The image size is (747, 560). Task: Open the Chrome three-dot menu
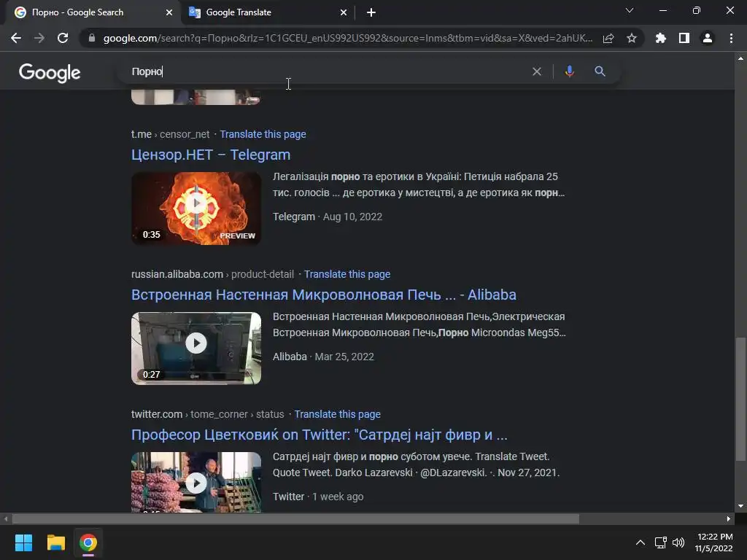pyautogui.click(x=731, y=38)
